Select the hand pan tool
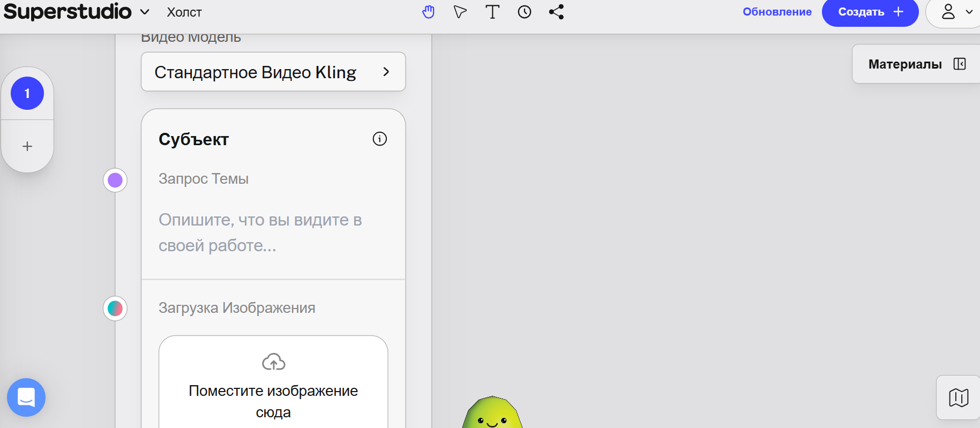 pyautogui.click(x=428, y=12)
